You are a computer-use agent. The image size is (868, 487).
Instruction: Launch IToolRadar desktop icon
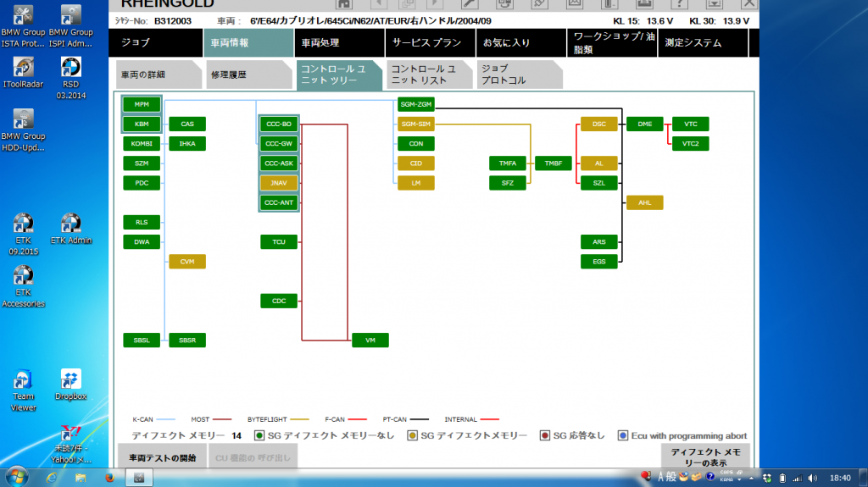23,73
